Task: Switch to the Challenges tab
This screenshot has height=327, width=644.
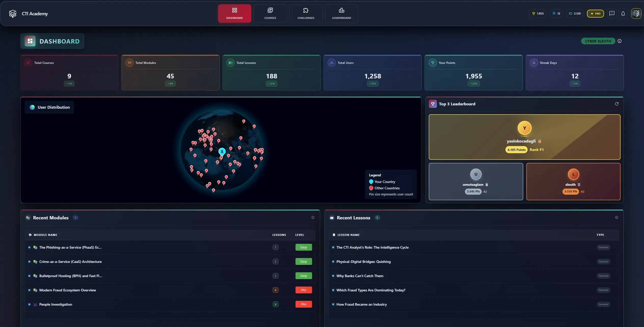Action: [306, 13]
